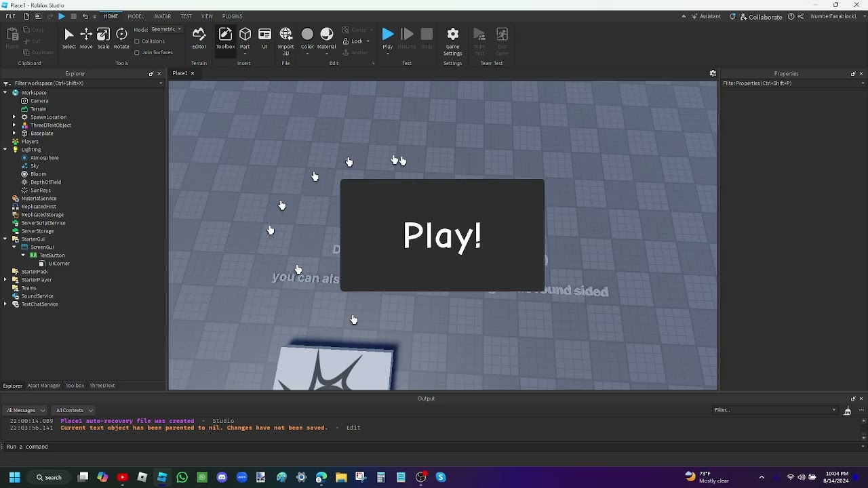This screenshot has width=868, height=488.
Task: Select ReplicatedStorage in Explorer
Action: (42, 215)
